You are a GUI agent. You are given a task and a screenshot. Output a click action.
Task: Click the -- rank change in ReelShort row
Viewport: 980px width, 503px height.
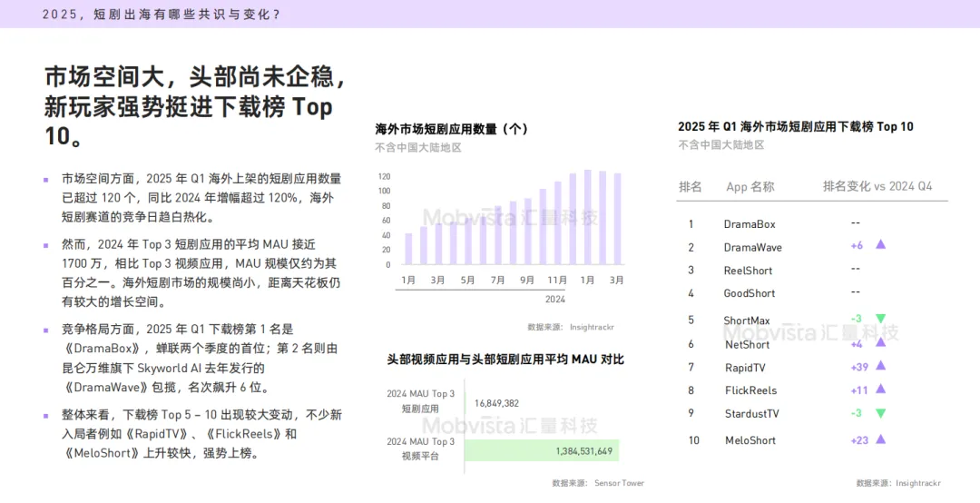click(855, 269)
